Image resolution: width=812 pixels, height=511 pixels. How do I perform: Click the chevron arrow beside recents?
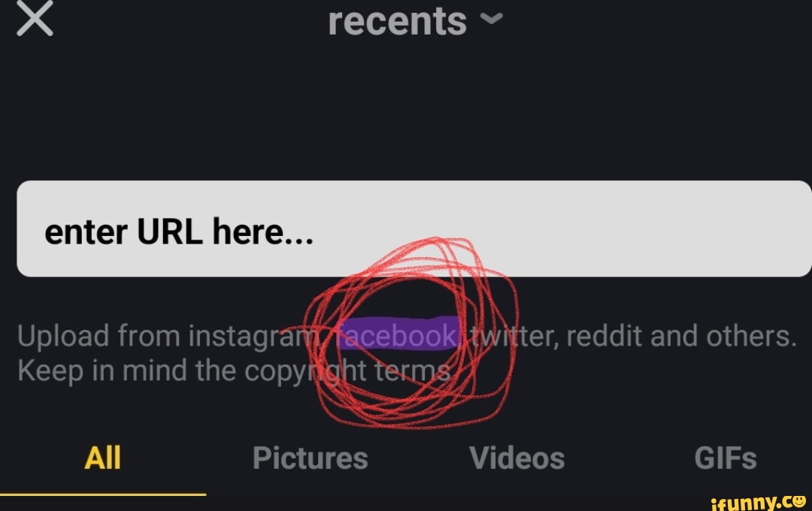pos(492,19)
